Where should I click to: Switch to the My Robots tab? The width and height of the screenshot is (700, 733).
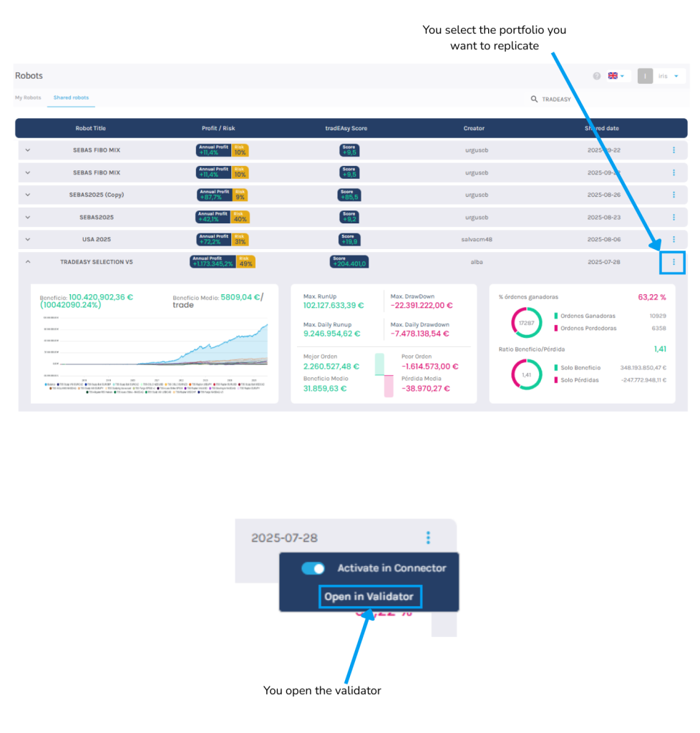tap(28, 97)
